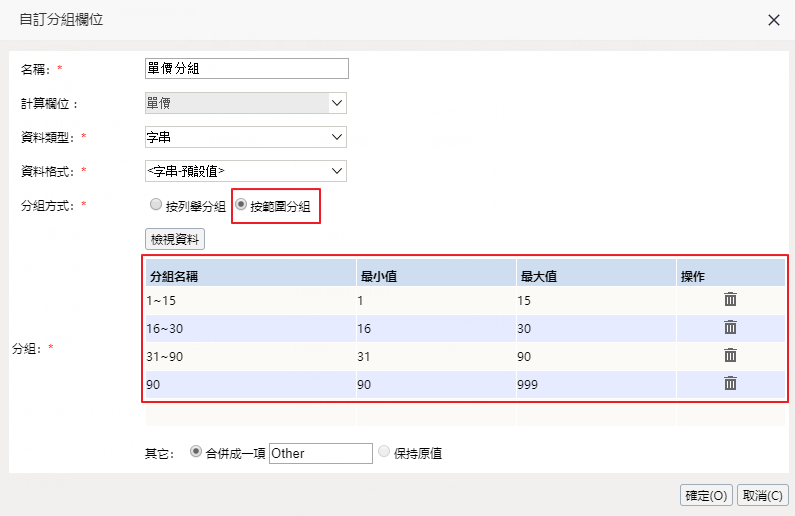Select 按列舉分組 radio option
The width and height of the screenshot is (795, 516).
click(x=155, y=206)
